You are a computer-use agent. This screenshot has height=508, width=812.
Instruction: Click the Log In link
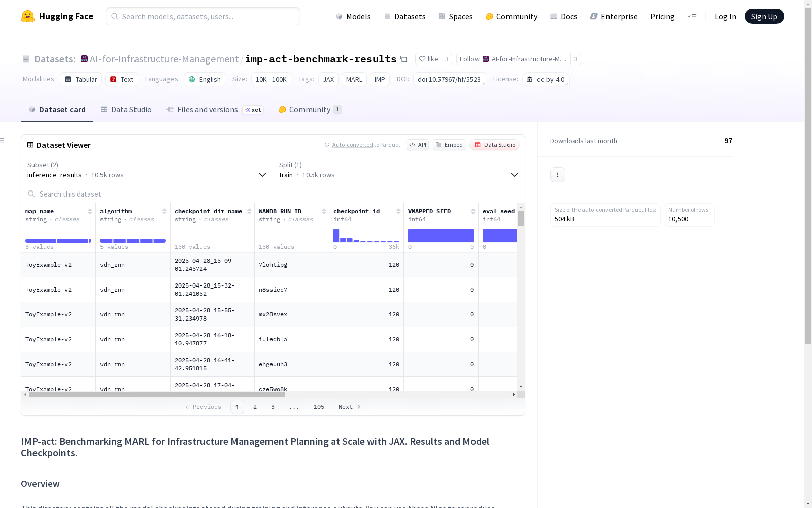[725, 16]
